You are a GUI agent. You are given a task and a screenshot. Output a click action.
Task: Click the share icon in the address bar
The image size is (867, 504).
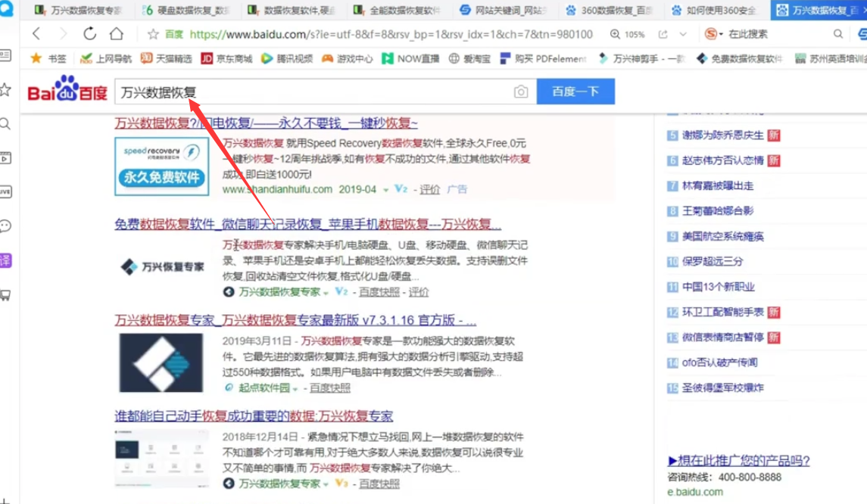click(x=663, y=34)
